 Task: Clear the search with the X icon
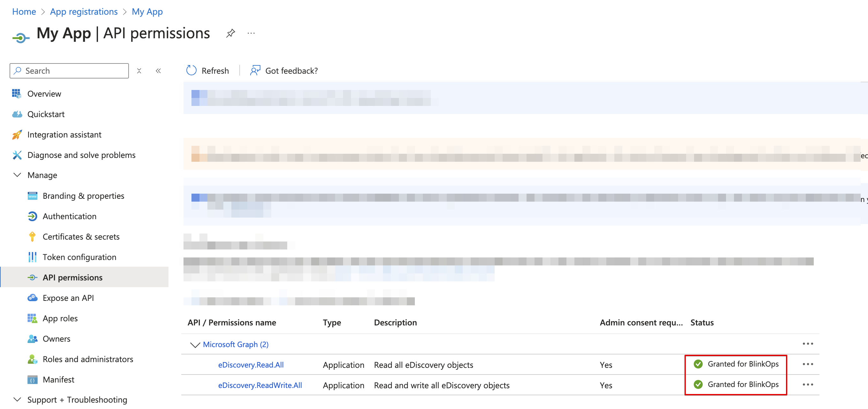(139, 71)
